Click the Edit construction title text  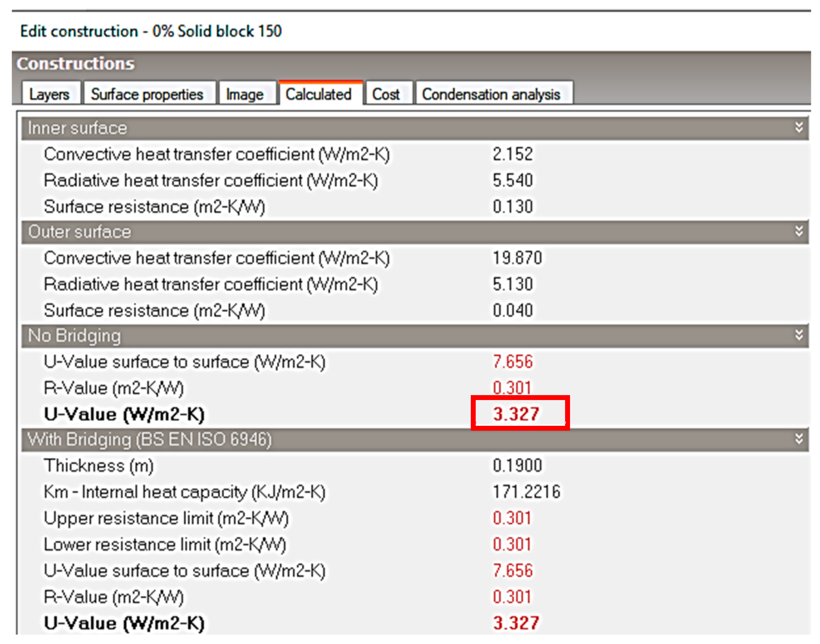click(151, 31)
